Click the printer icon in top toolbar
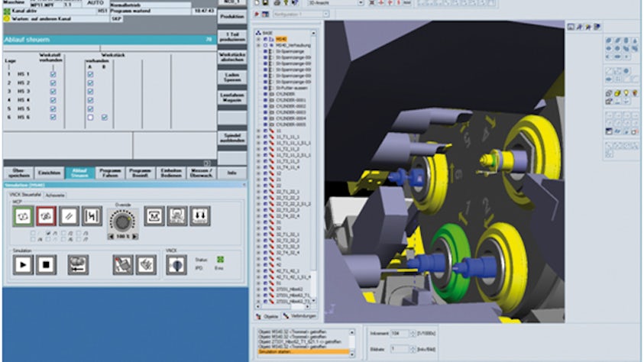644x362 pixels. [x=277, y=3]
